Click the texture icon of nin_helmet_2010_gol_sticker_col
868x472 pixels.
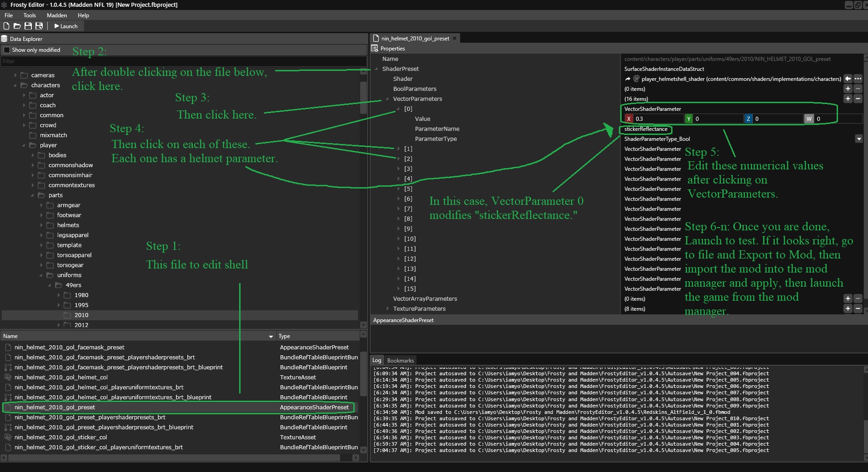pyautogui.click(x=8, y=437)
